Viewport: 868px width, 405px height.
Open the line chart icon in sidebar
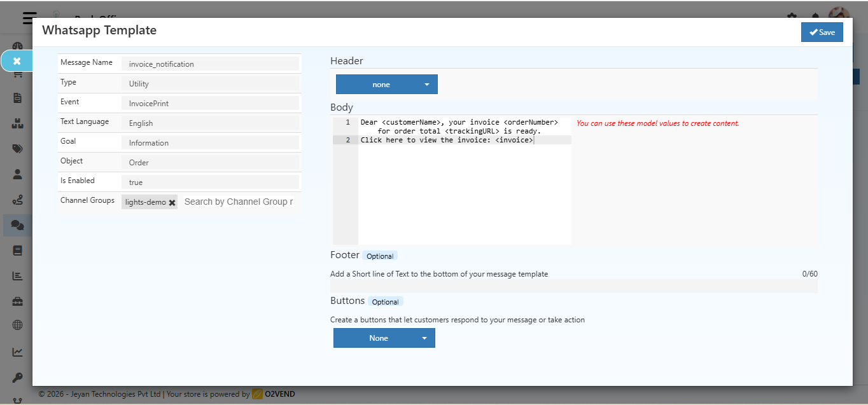pyautogui.click(x=17, y=352)
